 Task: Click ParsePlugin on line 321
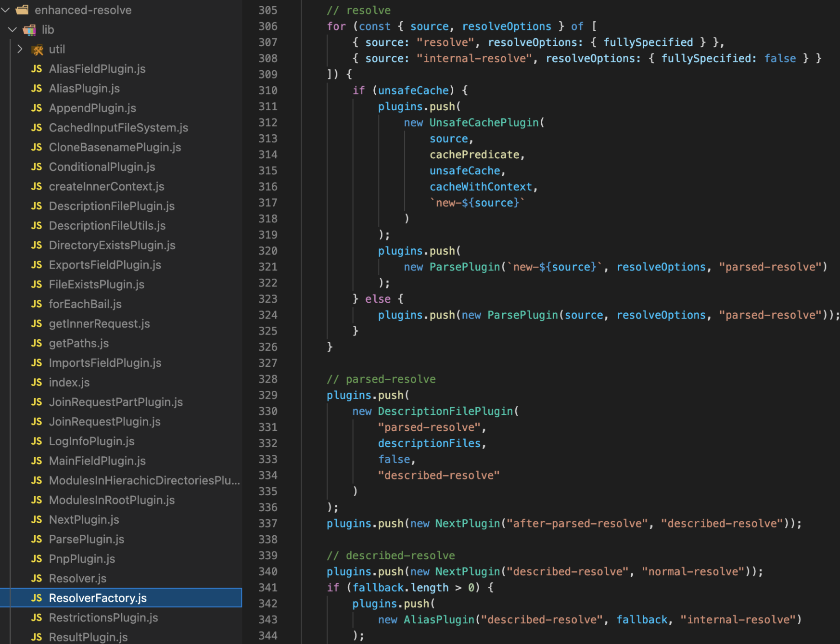(x=465, y=267)
